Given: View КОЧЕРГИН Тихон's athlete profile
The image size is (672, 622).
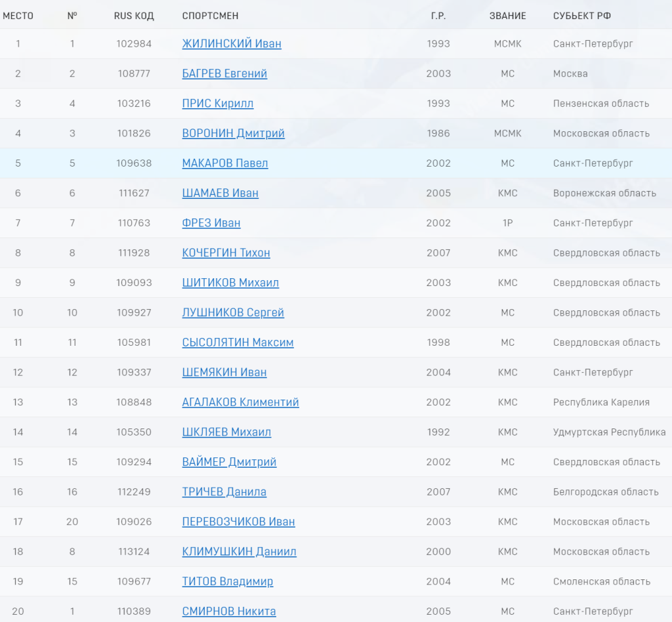Looking at the screenshot, I should coord(226,253).
